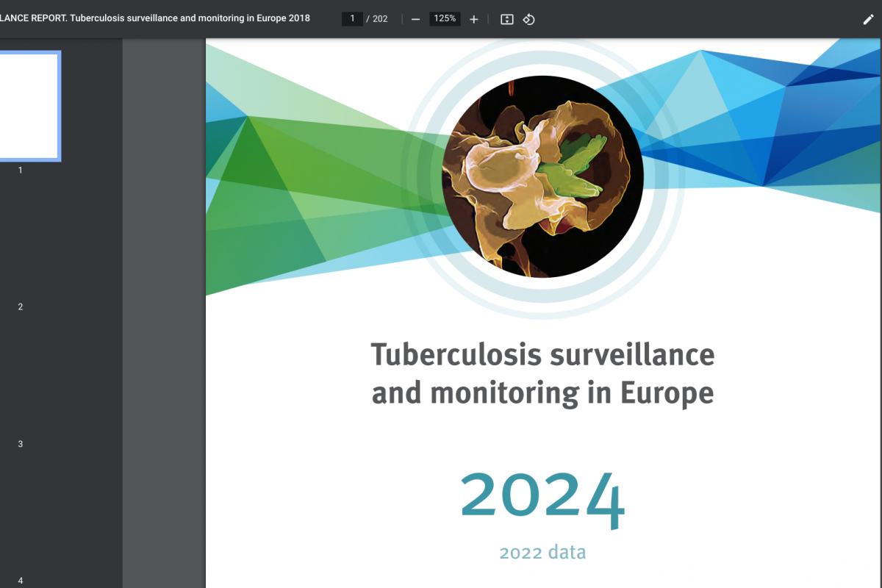Viewport: 882px width, 588px height.
Task: Click the total page count 202
Action: point(380,18)
